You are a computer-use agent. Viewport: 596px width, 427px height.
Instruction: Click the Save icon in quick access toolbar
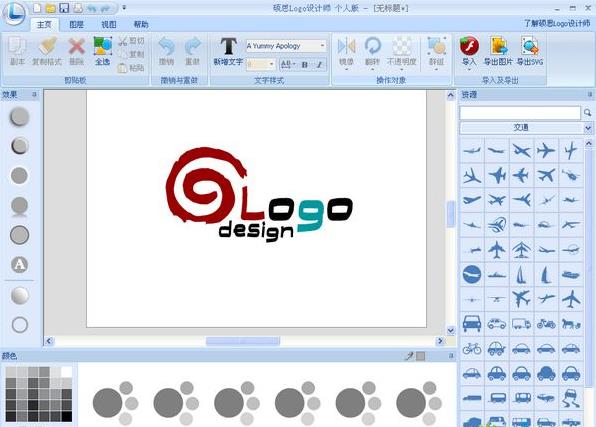point(64,8)
